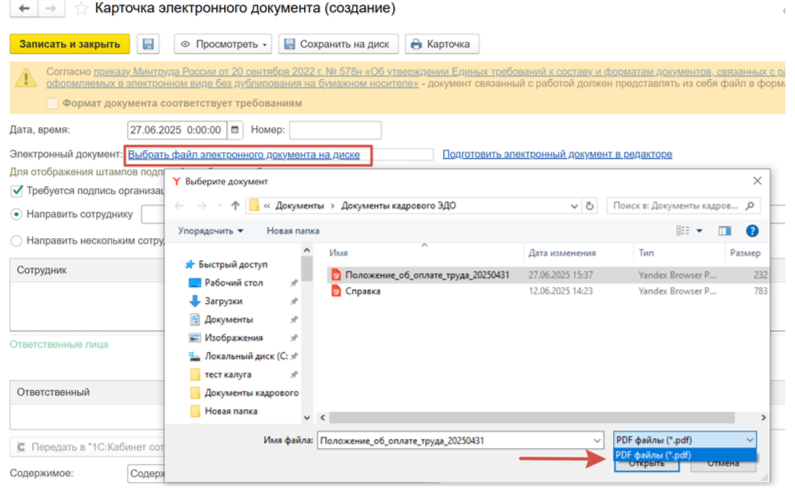Click 'Подготовить электронный документ в редакторе' link
This screenshot has height=488, width=795.
557,155
